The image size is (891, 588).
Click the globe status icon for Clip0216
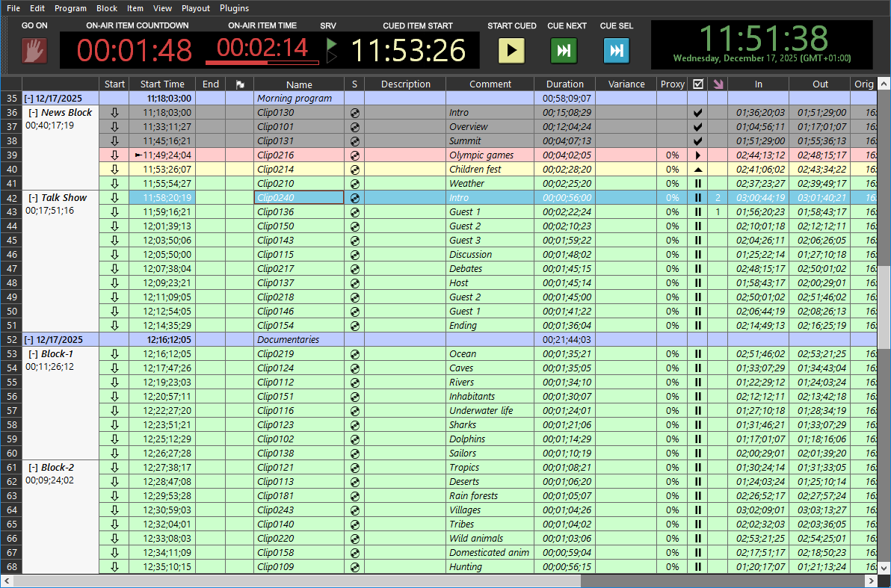pyautogui.click(x=354, y=155)
